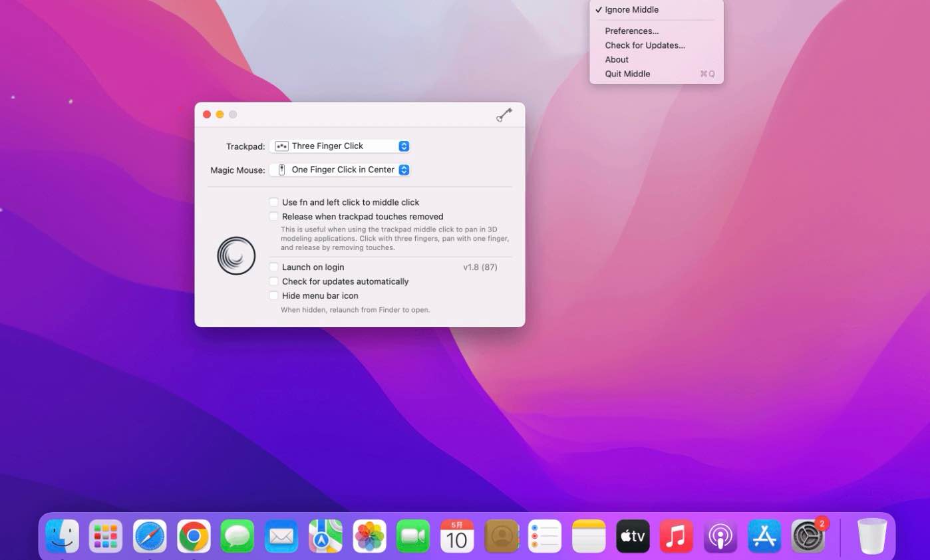Enable the Launch on login checkbox

(x=273, y=267)
